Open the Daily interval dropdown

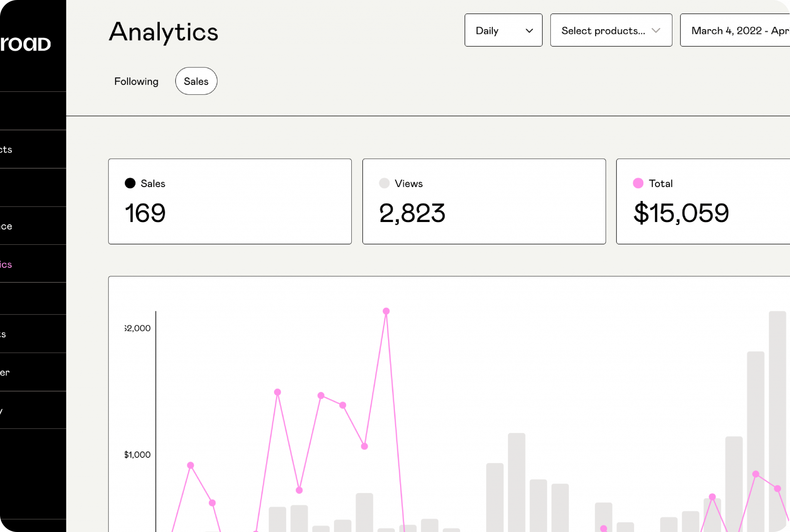point(503,30)
